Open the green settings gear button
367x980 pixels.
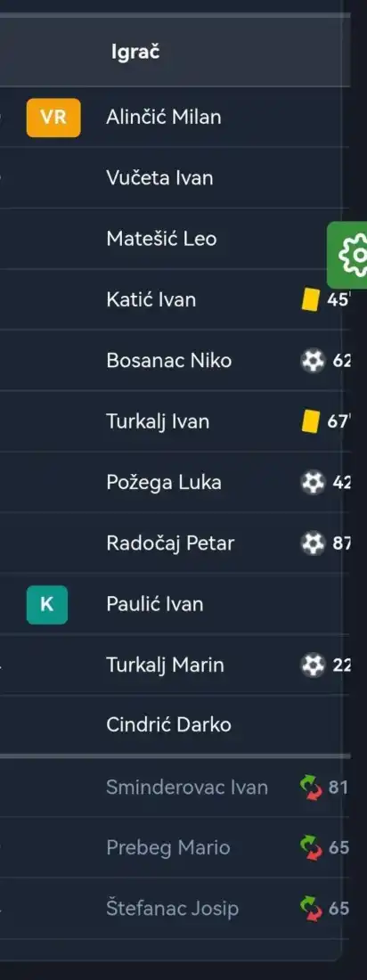[348, 255]
